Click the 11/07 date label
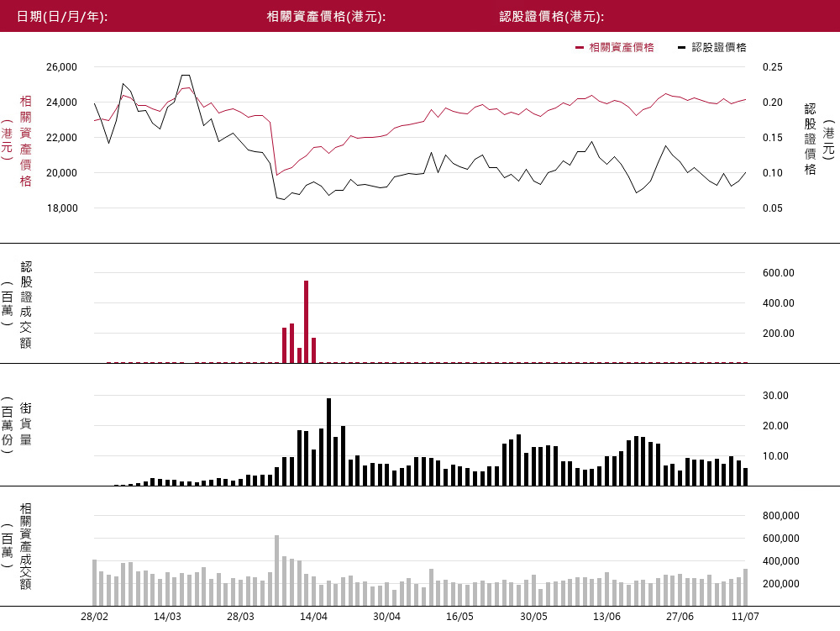This screenshot has height=631, width=840. click(745, 617)
